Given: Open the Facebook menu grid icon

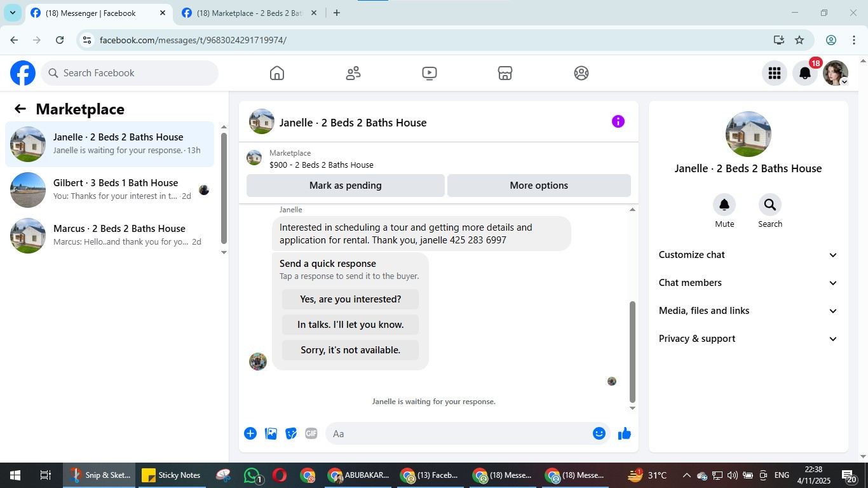Looking at the screenshot, I should (775, 73).
